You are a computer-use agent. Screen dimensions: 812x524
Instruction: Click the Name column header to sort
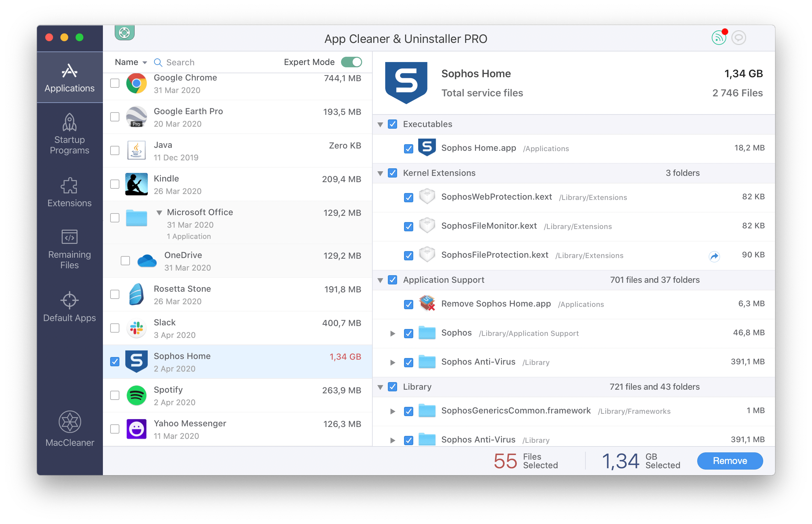coord(126,62)
